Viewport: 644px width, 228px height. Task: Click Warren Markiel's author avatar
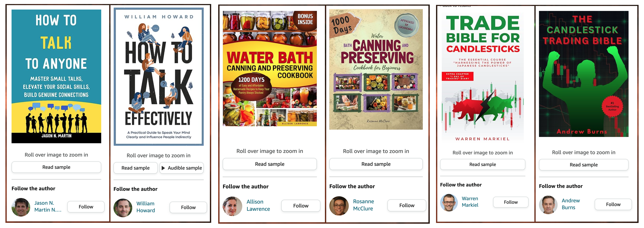[x=449, y=202]
